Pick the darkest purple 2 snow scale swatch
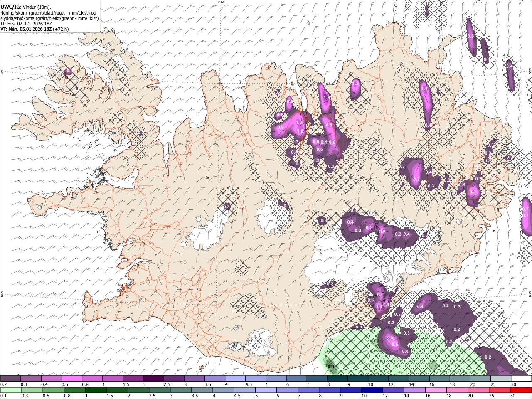 coord(153,379)
